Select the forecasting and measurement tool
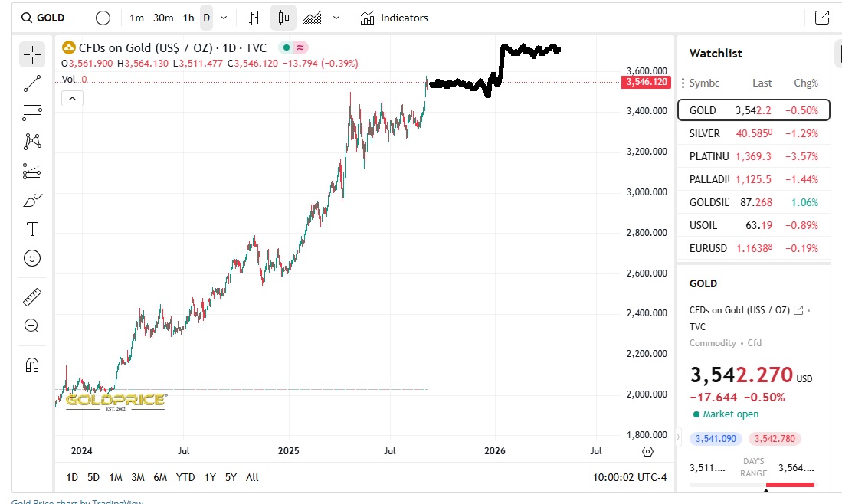 [32, 171]
